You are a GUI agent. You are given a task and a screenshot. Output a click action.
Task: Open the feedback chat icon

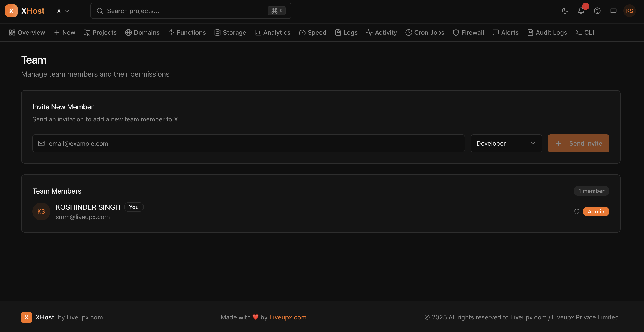click(x=613, y=11)
